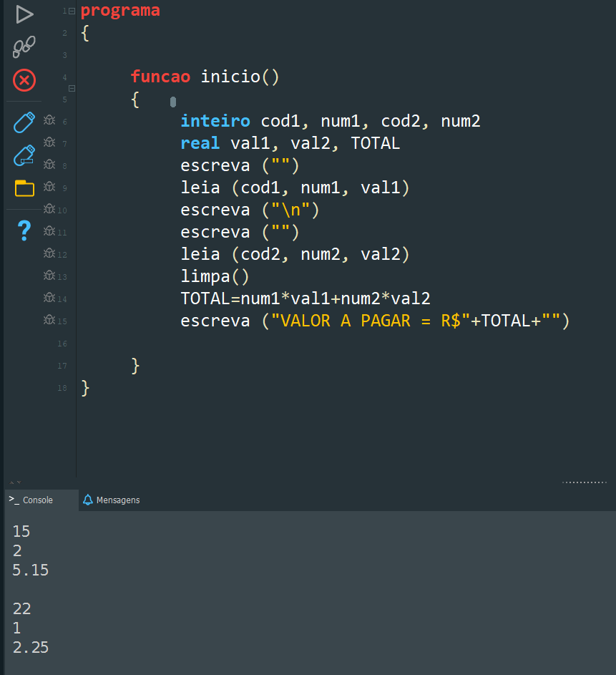
Task: Save the file with the pen-drive icon
Action: point(24,122)
